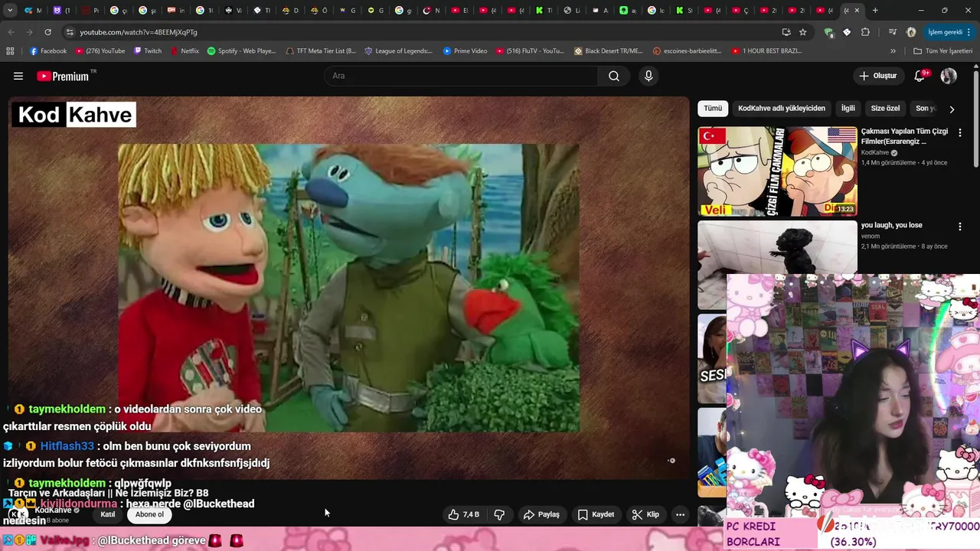Share the video with Paylaş
This screenshot has width=980, height=551.
coord(541,514)
